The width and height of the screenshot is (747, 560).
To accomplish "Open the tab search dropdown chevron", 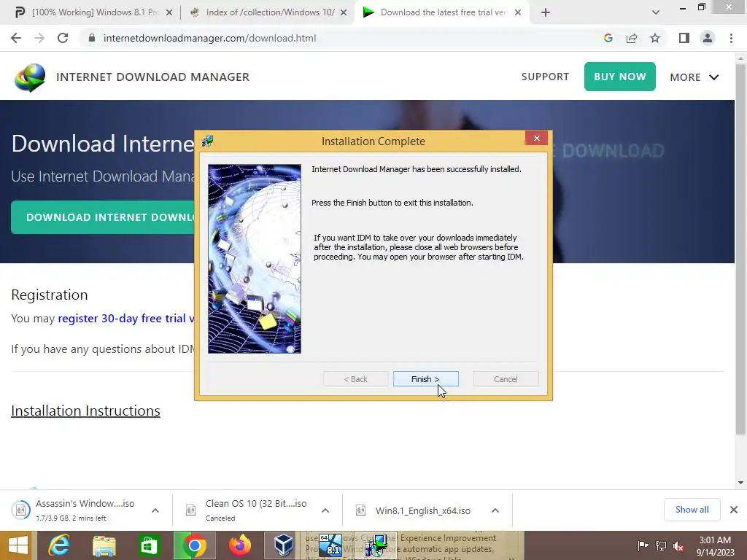I will (656, 12).
